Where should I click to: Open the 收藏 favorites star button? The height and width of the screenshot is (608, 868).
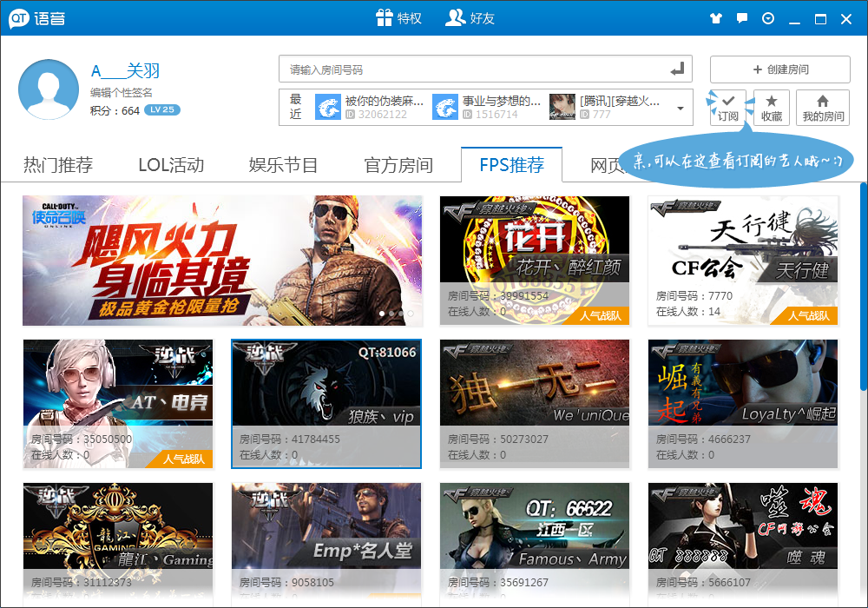click(771, 108)
